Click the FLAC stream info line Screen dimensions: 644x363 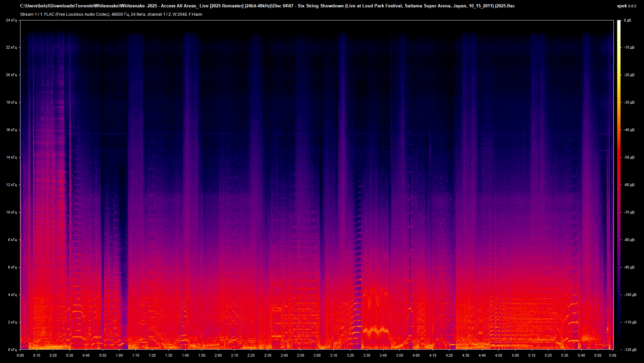pos(111,14)
